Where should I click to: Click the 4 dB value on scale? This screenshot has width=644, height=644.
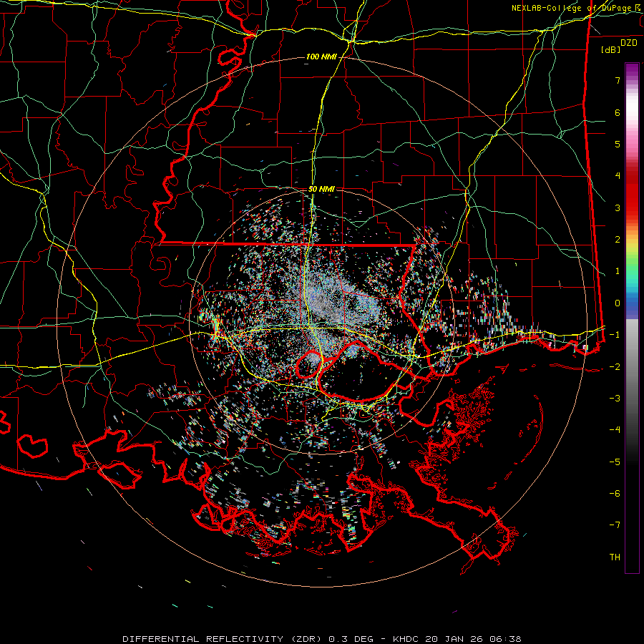pos(618,176)
